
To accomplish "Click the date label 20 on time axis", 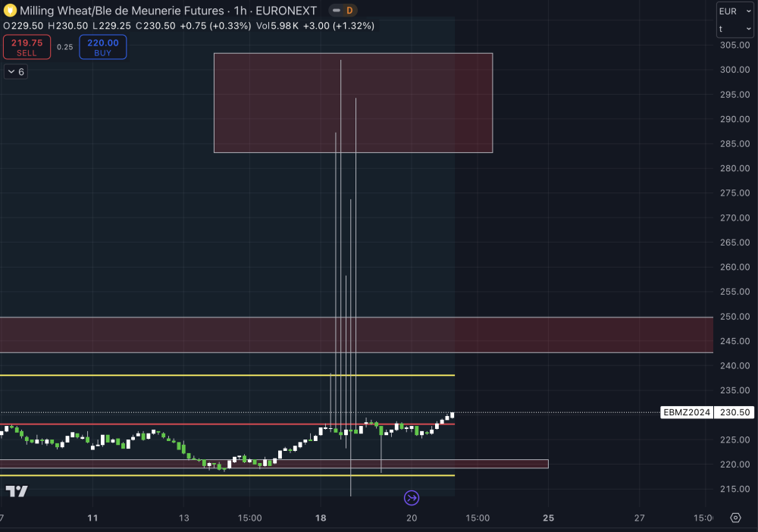I will [412, 518].
